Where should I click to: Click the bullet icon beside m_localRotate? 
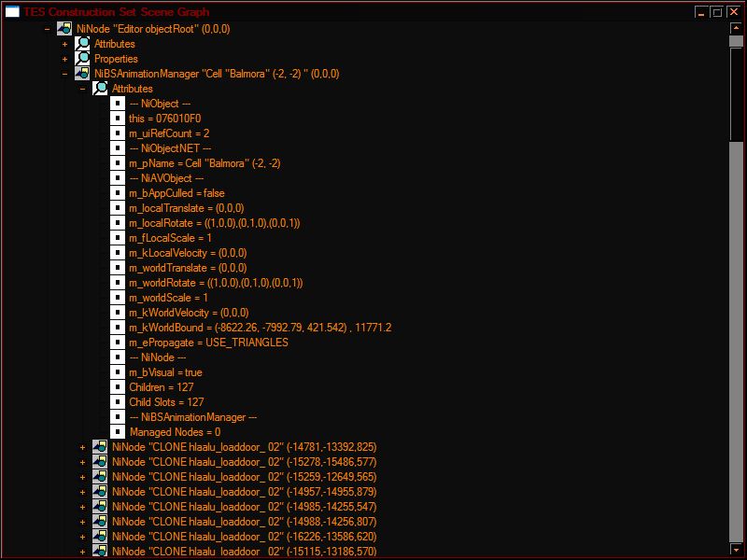coord(118,223)
